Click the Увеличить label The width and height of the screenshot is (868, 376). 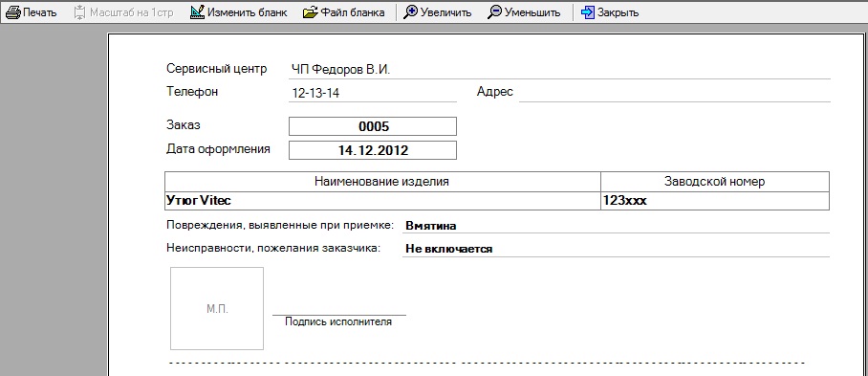click(445, 12)
